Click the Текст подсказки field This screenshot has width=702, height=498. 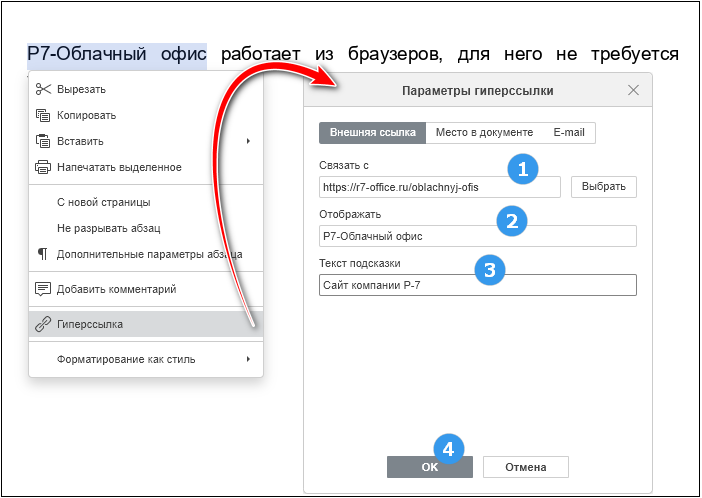coord(478,285)
